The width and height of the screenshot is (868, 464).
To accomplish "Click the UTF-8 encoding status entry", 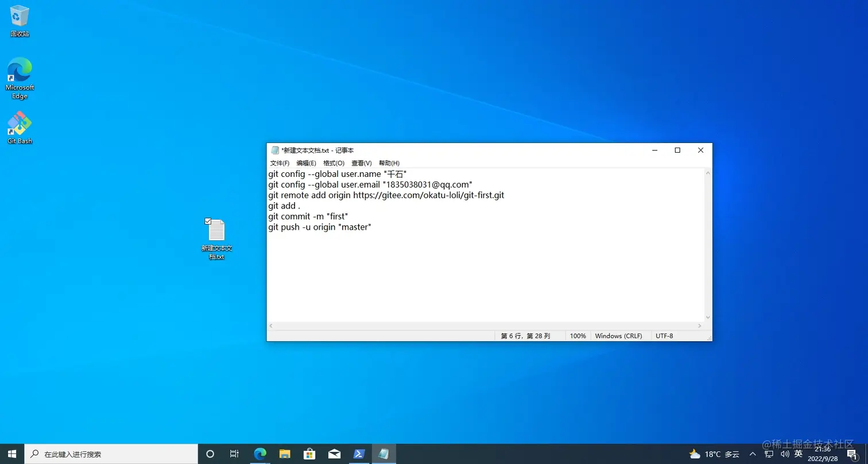I will coord(664,336).
